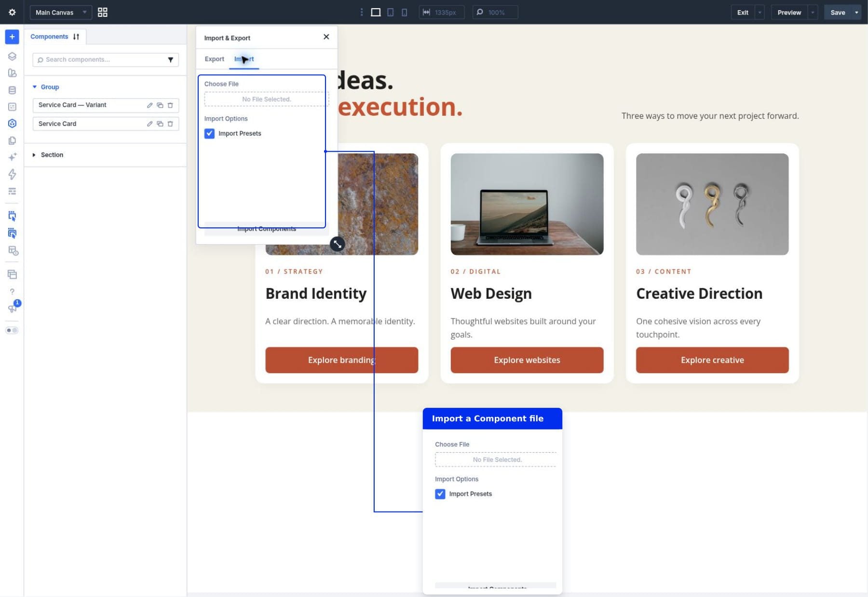This screenshot has height=597, width=868.
Task: Click the sort arrows beside Components
Action: click(76, 37)
